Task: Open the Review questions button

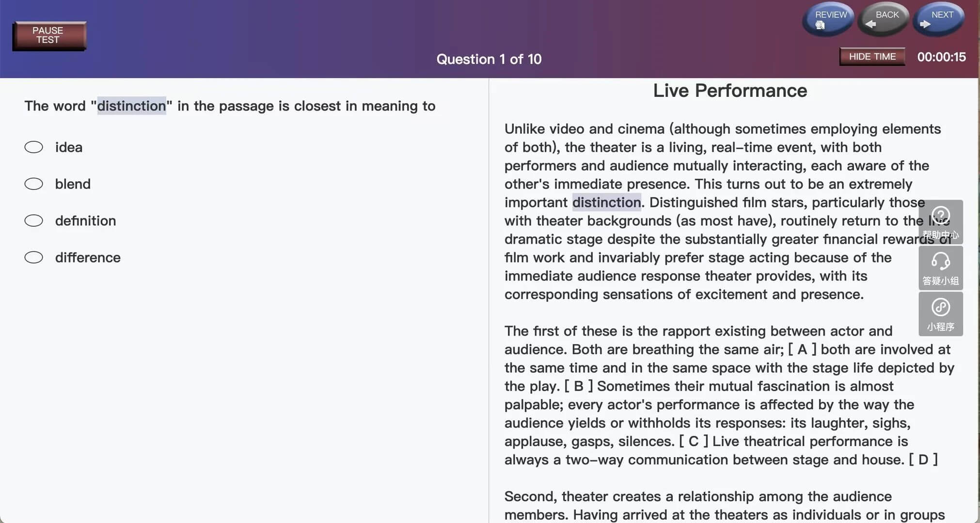Action: [828, 19]
